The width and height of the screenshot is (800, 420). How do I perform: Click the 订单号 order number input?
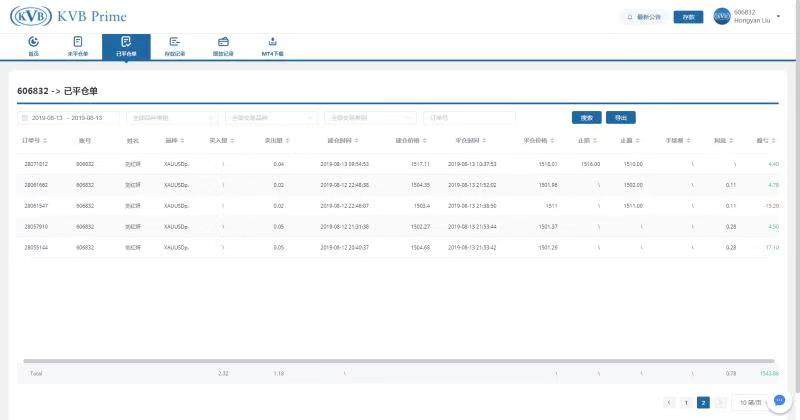pos(468,118)
